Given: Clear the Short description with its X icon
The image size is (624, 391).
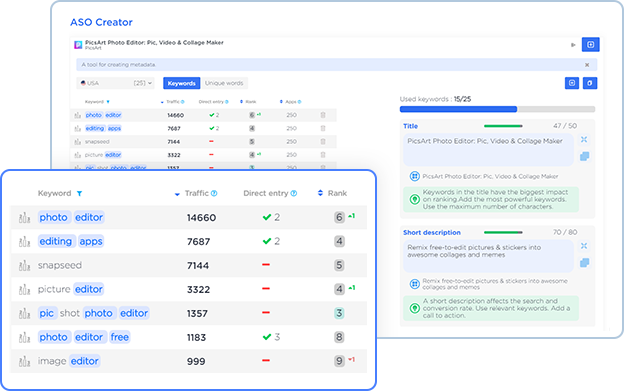Looking at the screenshot, I should coord(584,246).
